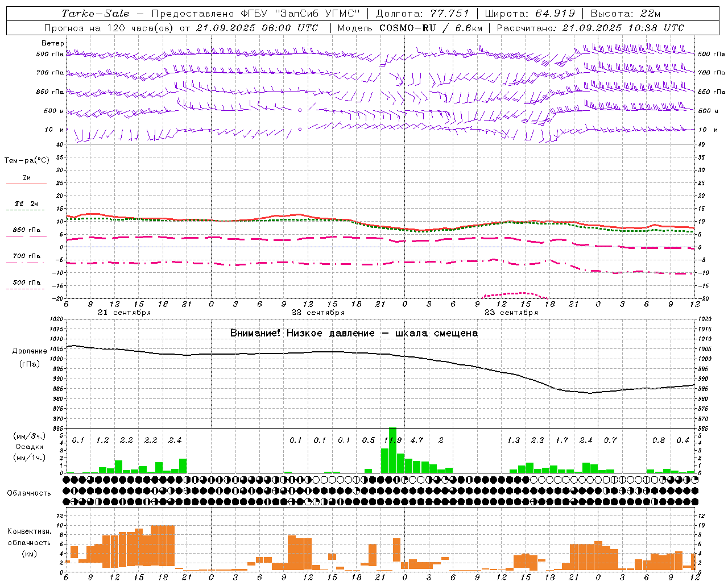This screenshot has width=728, height=582.
Task: Click the 23 сентября date label
Action: coord(511,313)
